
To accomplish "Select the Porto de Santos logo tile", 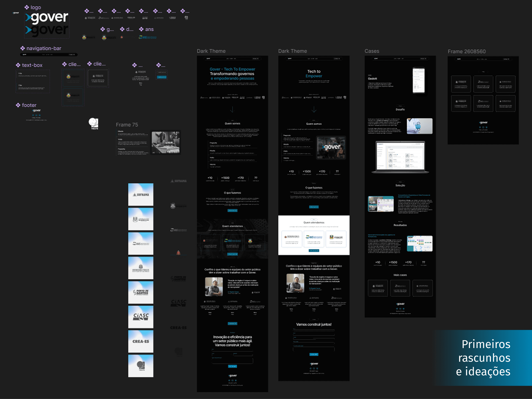I will (x=141, y=292).
